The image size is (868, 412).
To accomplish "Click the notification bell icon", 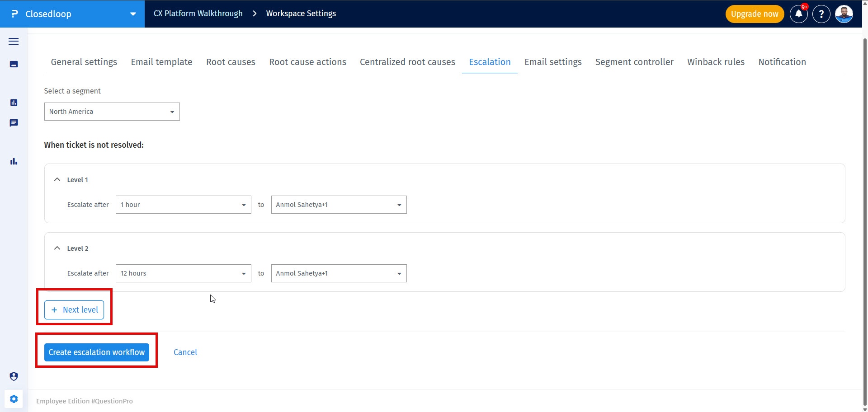I will (x=798, y=14).
